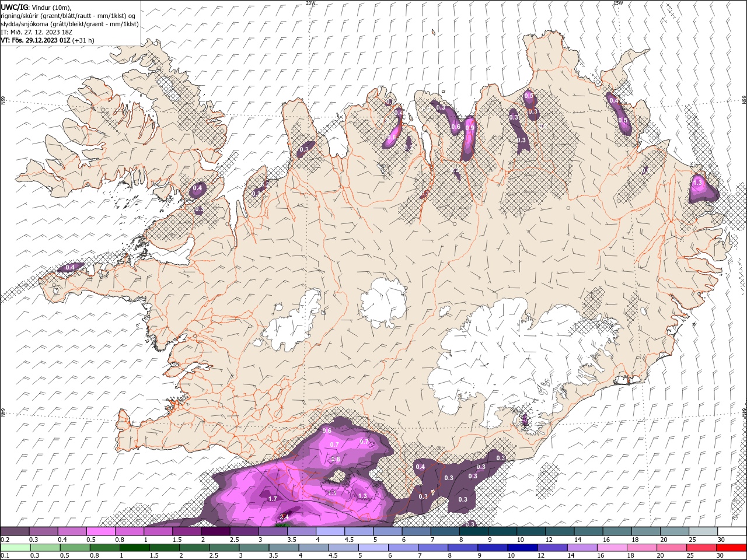Click the 1.3 value on the east coast
The image size is (747, 560).
point(697,183)
